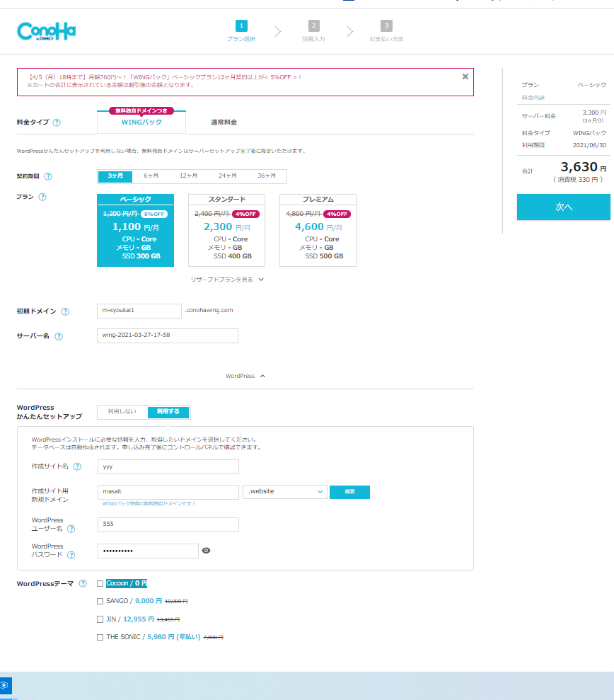614x700 pixels.
Task: Choose 24ヶ月 contract period
Action: pyautogui.click(x=228, y=176)
